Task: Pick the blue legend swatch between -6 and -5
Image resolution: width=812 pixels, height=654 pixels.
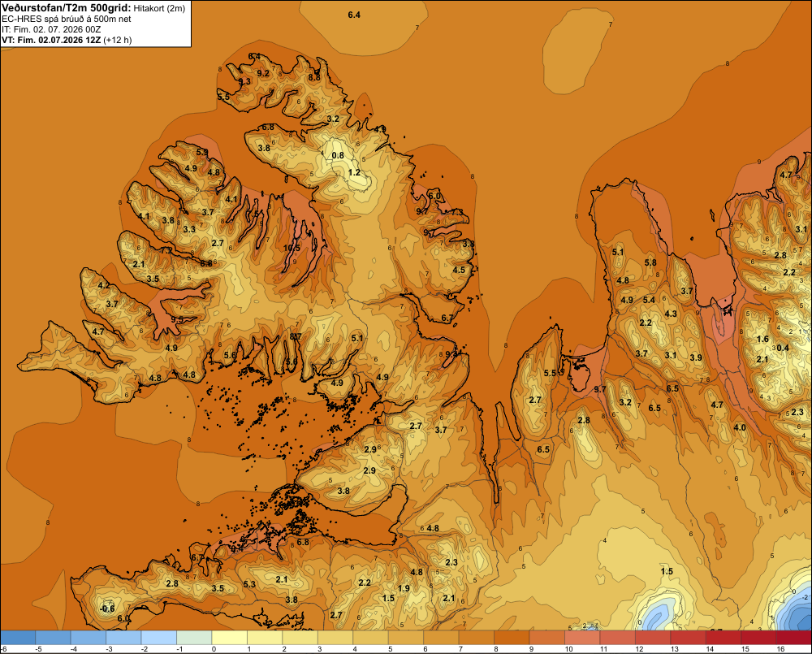Action: tap(18, 637)
